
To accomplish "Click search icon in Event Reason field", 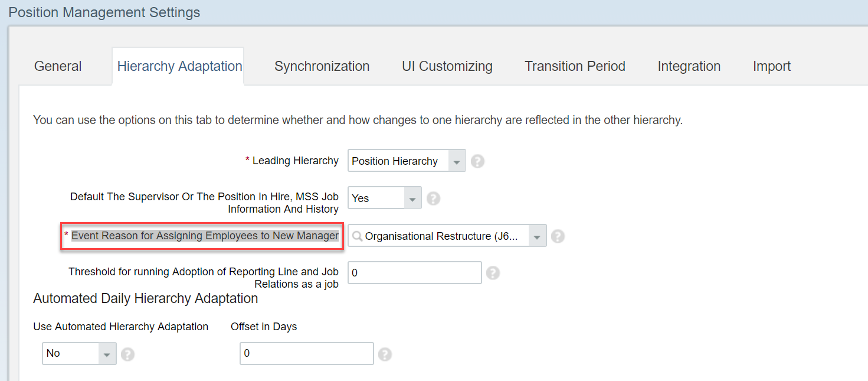I will pos(357,236).
